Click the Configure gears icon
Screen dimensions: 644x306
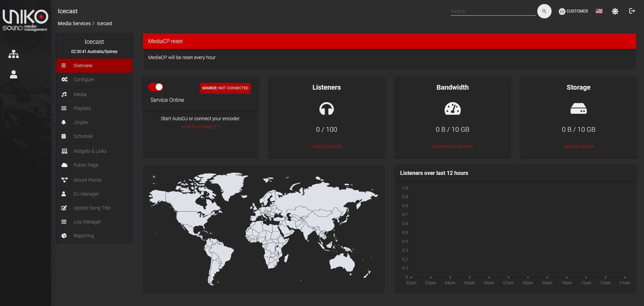pyautogui.click(x=64, y=79)
